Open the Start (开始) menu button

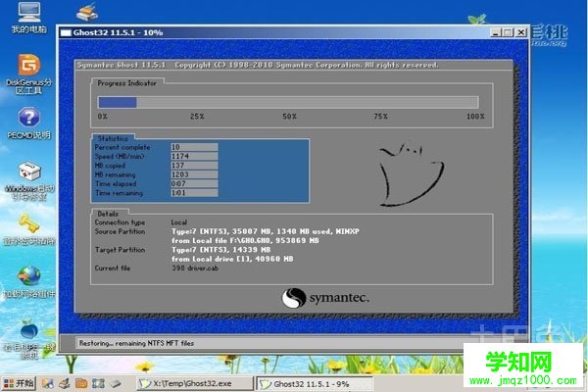click(19, 383)
